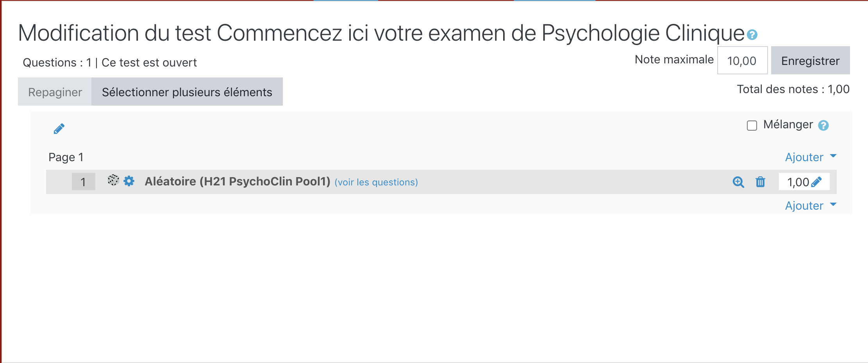Open the voir les questions link
Image resolution: width=868 pixels, height=363 pixels.
click(x=376, y=182)
